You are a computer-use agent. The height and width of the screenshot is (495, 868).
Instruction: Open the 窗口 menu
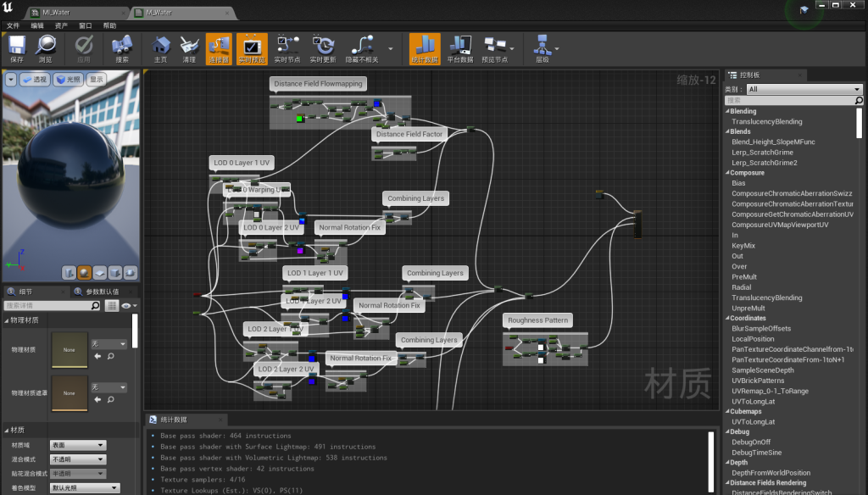(x=86, y=25)
